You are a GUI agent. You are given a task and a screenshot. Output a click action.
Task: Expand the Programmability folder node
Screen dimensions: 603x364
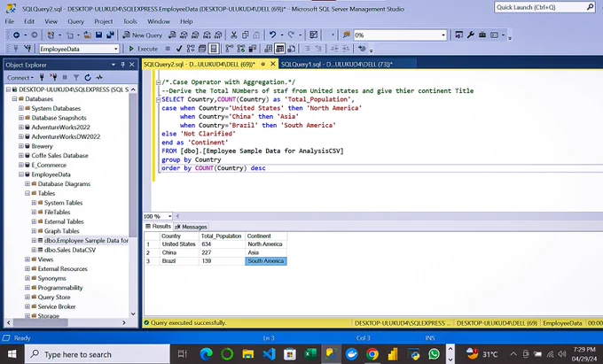[x=27, y=288]
